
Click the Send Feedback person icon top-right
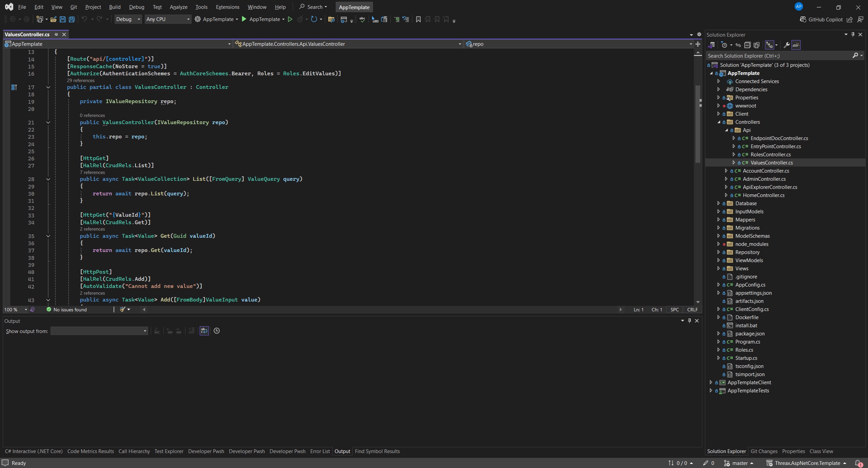860,19
